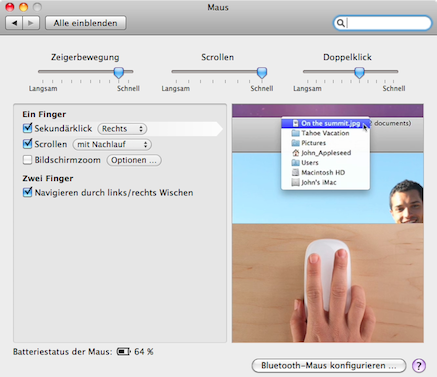Click 'On the summit.jpg' in preview menu

click(326, 123)
